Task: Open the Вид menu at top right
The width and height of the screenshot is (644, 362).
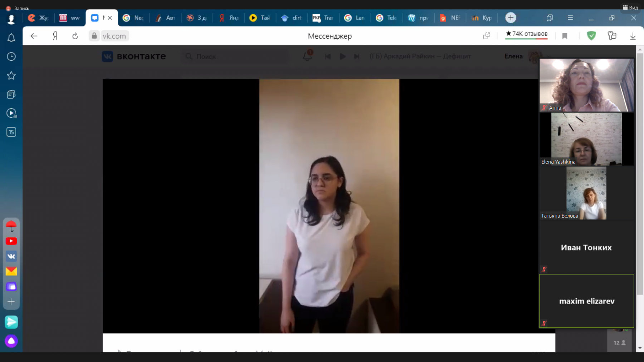Action: pyautogui.click(x=630, y=8)
